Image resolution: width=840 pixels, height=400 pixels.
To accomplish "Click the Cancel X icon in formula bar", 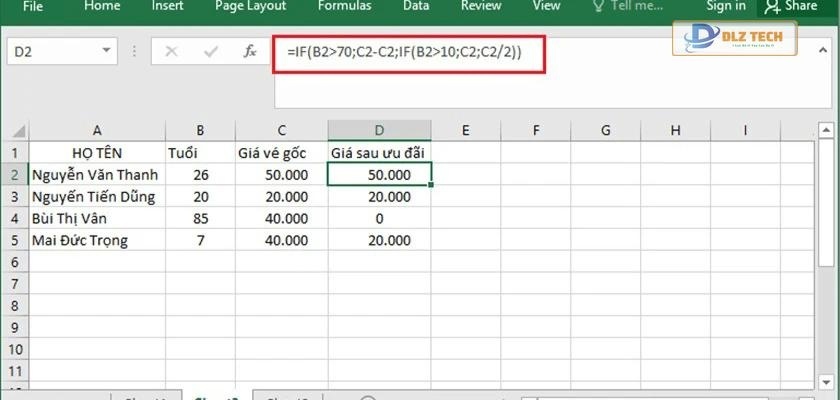I will pyautogui.click(x=171, y=51).
